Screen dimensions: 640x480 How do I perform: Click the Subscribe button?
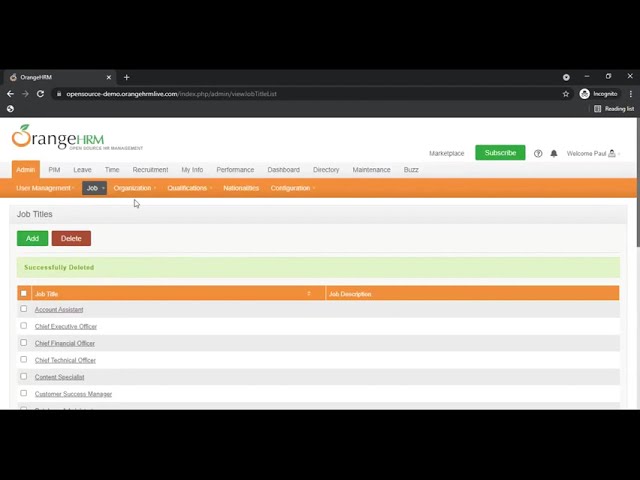click(x=500, y=153)
